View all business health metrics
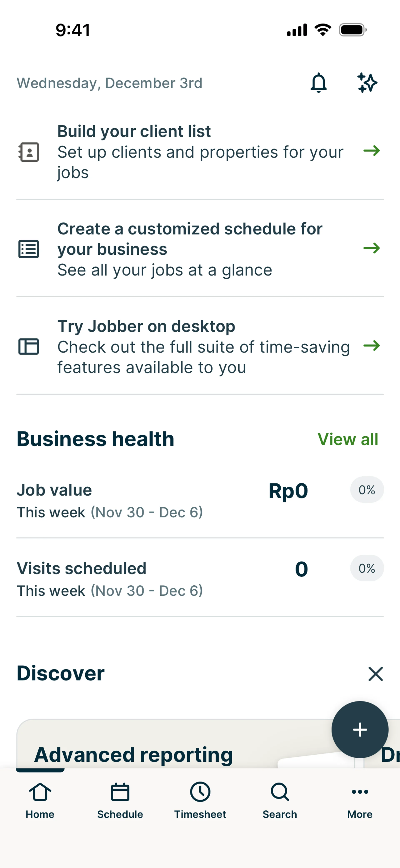Screen dimensions: 400x868 tap(348, 439)
